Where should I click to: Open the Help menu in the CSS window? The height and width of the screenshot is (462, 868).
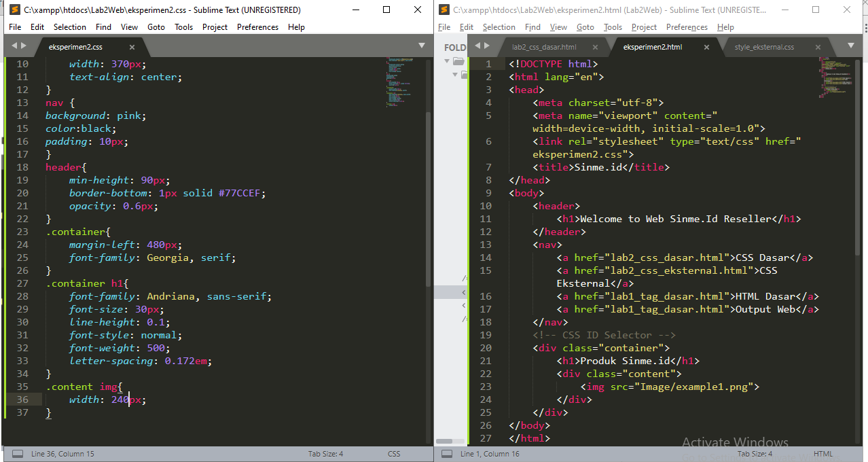pos(296,27)
